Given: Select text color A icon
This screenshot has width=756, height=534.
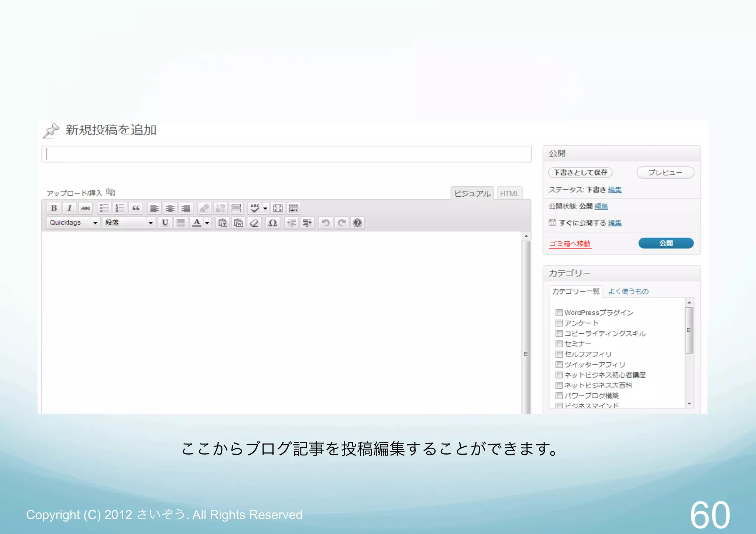Looking at the screenshot, I should click(x=197, y=223).
